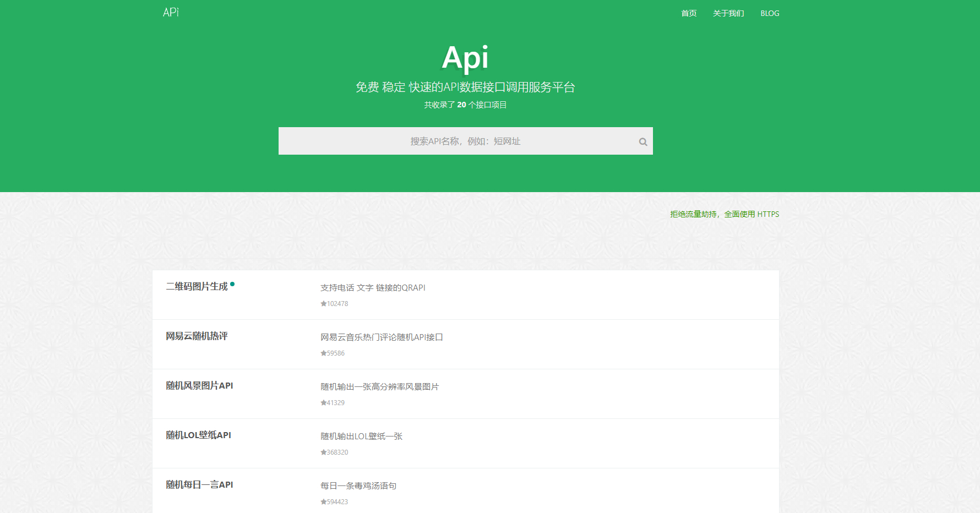Click the large Api heading

[465, 58]
